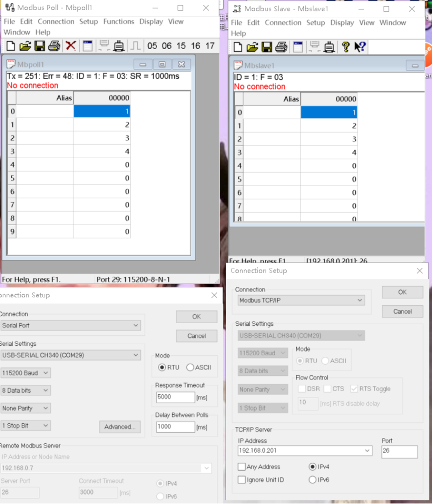Screen dimensions: 432x504
Task: Open the Modbus TCP/IP connection dropdown
Action: tap(301, 301)
